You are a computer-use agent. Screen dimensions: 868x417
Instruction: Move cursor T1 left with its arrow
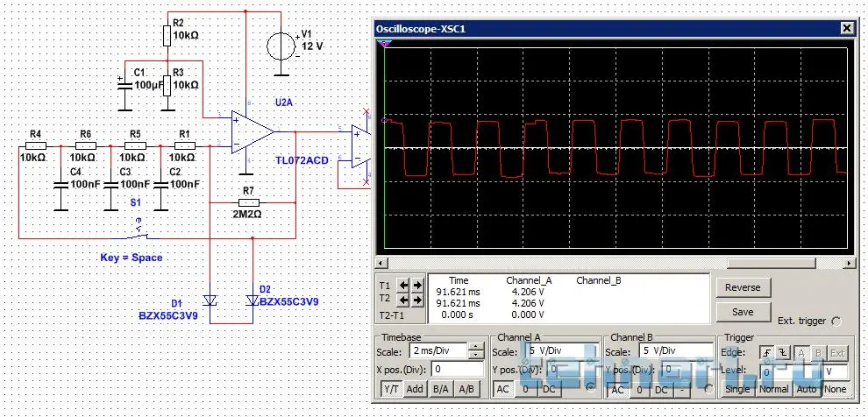(403, 286)
